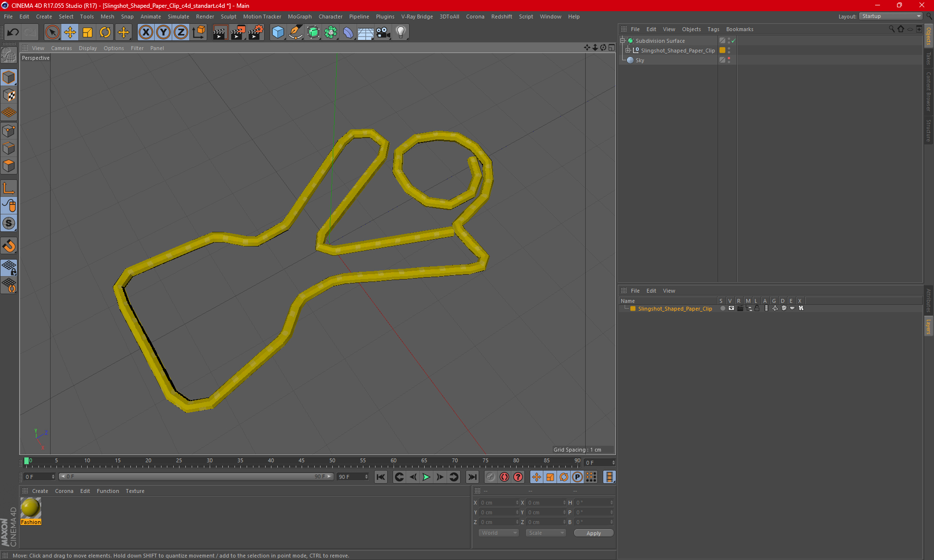
Task: Play the animation forward
Action: 426,477
